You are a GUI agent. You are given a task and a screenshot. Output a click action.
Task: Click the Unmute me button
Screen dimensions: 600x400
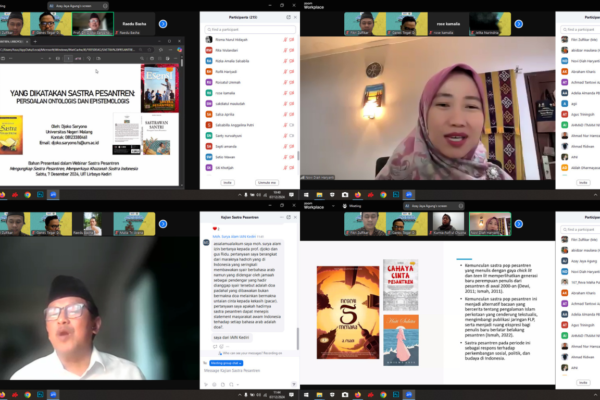coord(267,183)
